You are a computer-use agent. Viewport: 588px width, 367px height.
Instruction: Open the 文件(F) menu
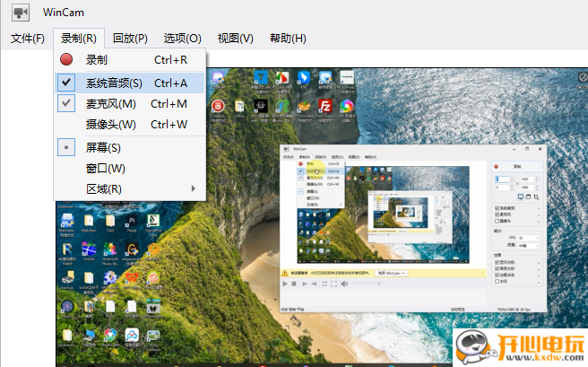28,39
